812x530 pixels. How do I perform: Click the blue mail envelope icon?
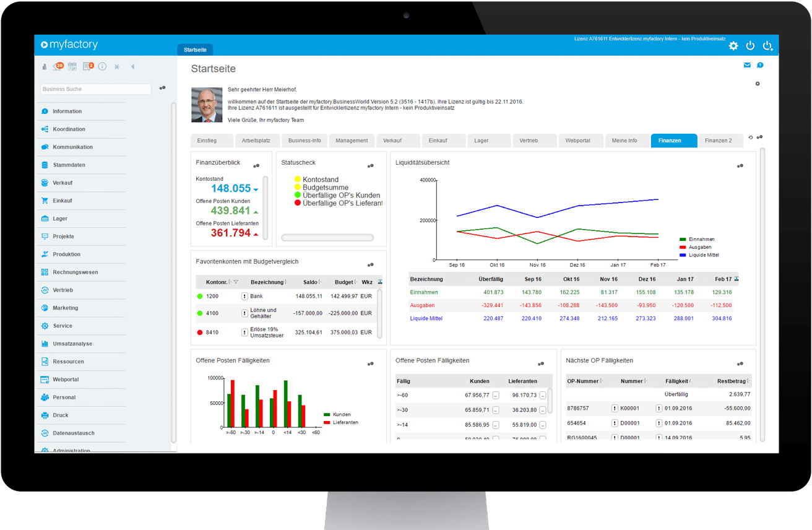[747, 66]
